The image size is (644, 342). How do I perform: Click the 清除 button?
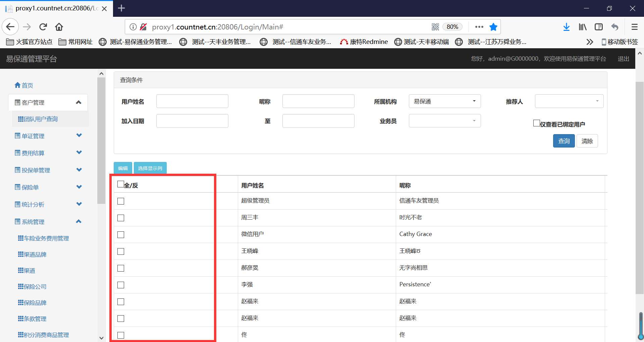587,141
